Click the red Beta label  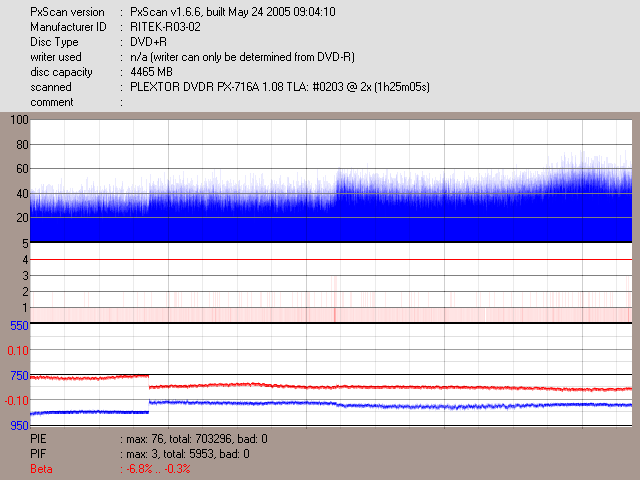click(41, 469)
